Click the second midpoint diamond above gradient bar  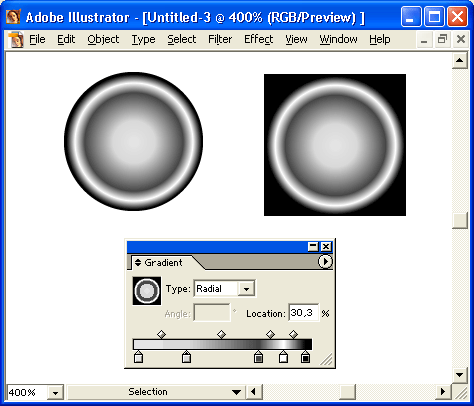coord(221,334)
